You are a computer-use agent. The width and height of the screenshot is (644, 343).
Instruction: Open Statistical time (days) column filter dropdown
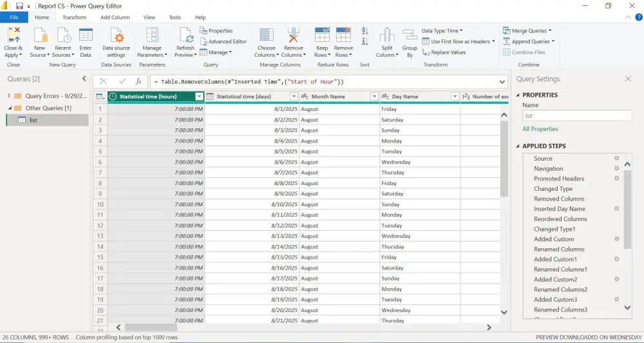tap(294, 97)
